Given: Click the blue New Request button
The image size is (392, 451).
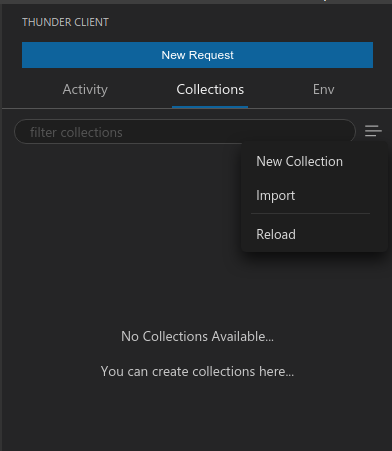Looking at the screenshot, I should tap(197, 55).
